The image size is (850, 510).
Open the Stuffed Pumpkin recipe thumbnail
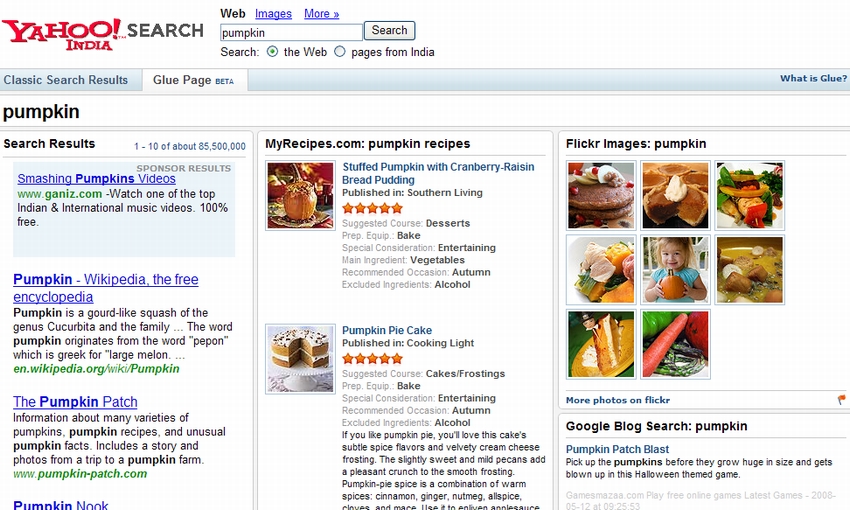pos(300,196)
